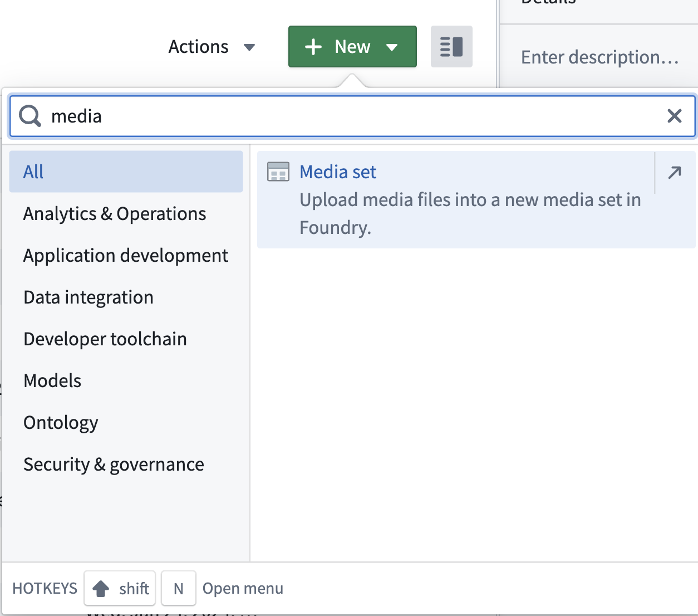The image size is (698, 616).
Task: Select the All filter in the sidebar
Action: click(33, 172)
